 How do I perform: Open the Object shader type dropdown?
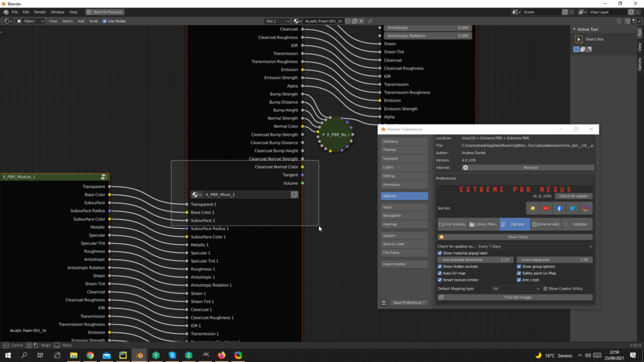(30, 21)
